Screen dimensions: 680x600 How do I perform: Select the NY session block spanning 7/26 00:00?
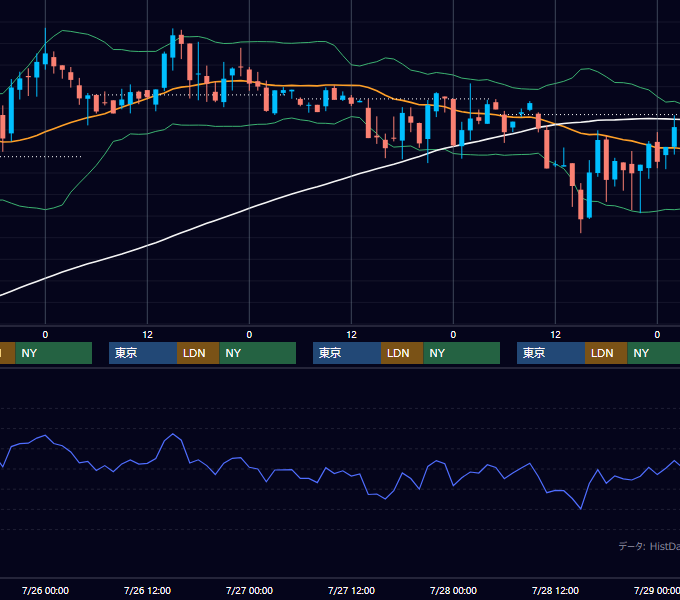[54, 353]
